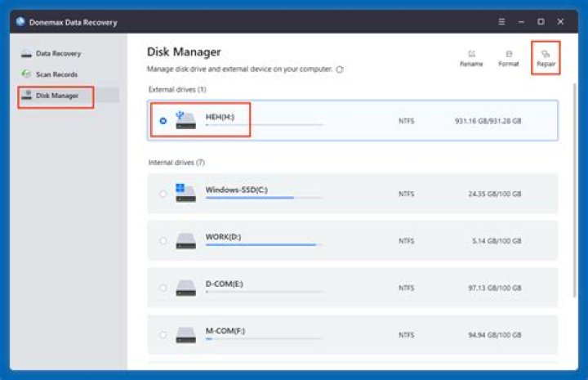Click NTFS label in the D-COM(E:) row
The image size is (588, 380).
pyautogui.click(x=406, y=288)
